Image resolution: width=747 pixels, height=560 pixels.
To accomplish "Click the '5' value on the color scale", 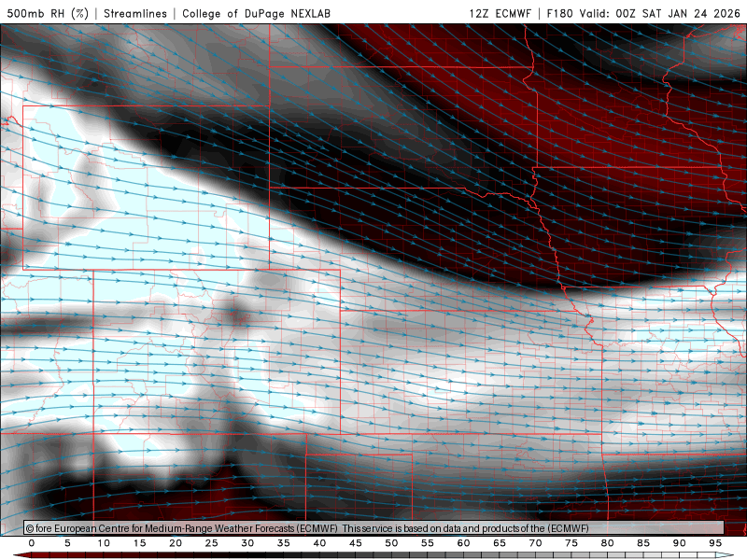I will 67,543.
